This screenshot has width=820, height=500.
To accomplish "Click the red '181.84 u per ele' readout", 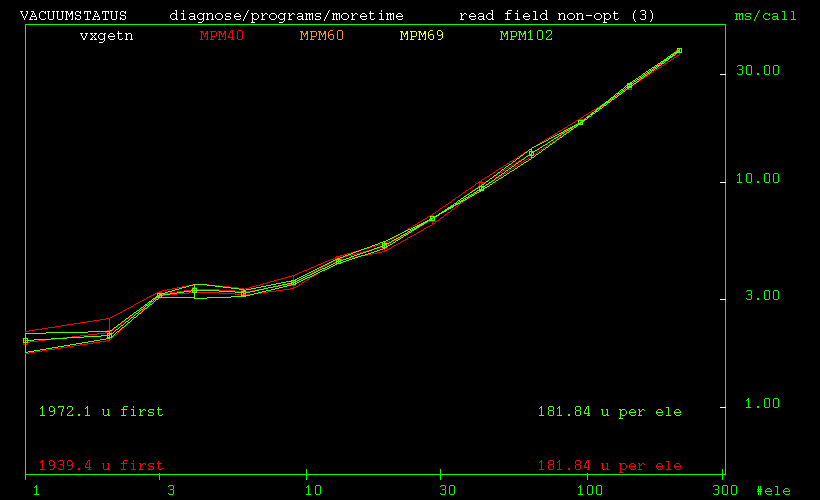I will pyautogui.click(x=610, y=465).
